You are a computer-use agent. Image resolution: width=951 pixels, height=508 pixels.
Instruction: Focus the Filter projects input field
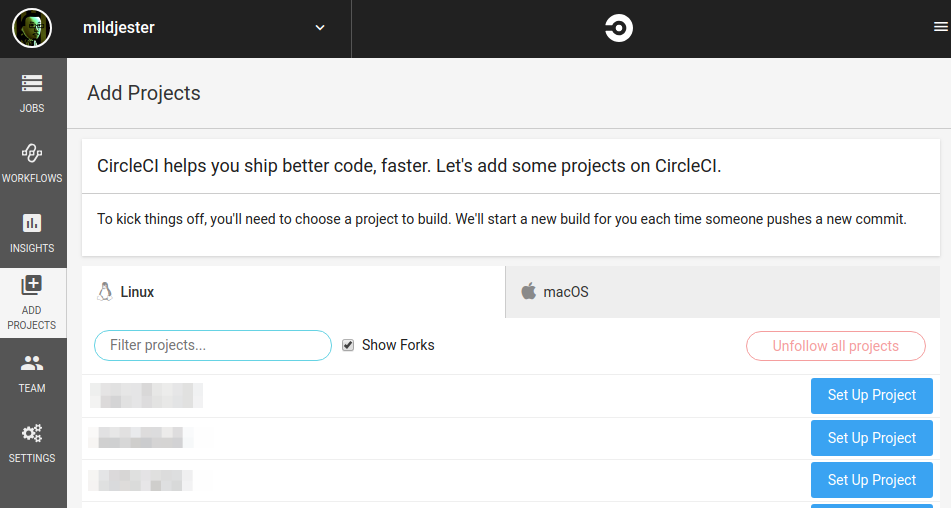tap(213, 346)
